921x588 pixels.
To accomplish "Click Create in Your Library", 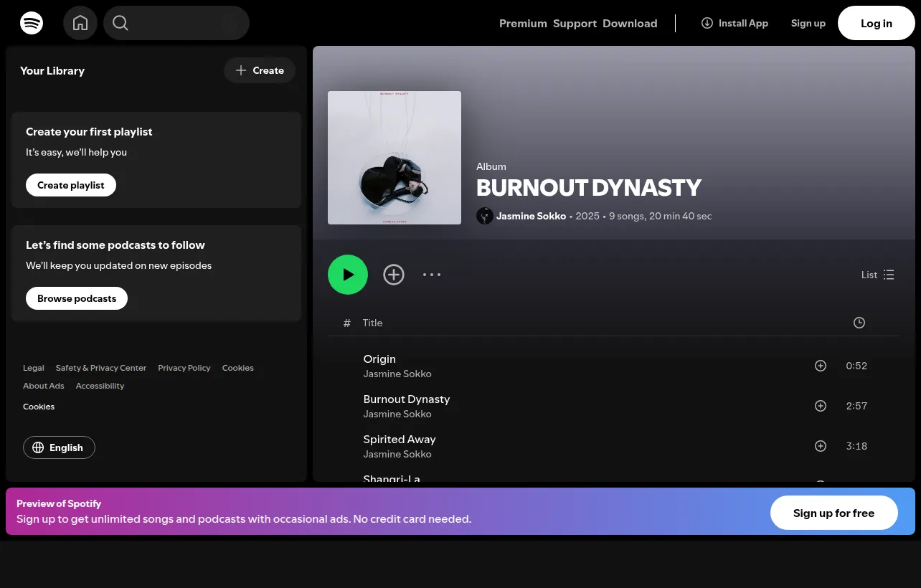I will tap(260, 70).
